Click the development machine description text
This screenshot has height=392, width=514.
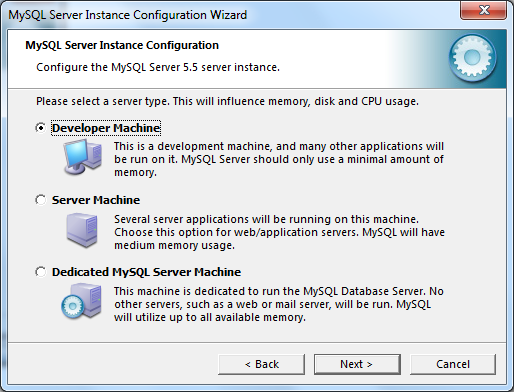pos(279,159)
